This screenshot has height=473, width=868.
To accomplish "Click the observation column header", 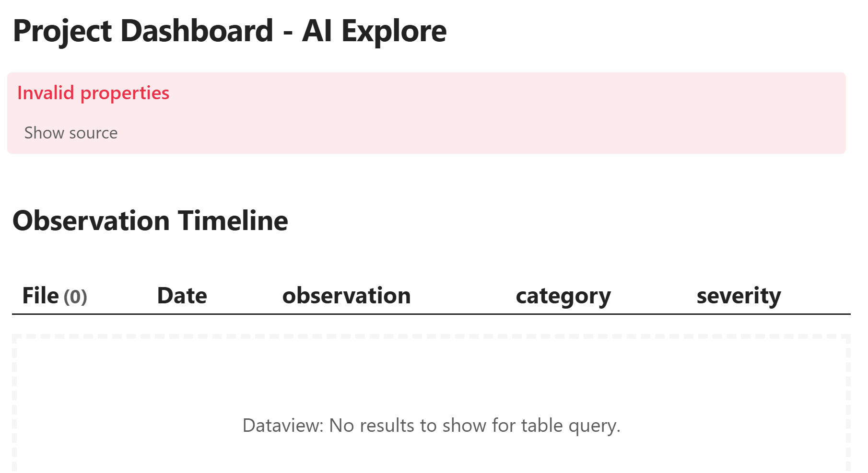I will pos(346,296).
